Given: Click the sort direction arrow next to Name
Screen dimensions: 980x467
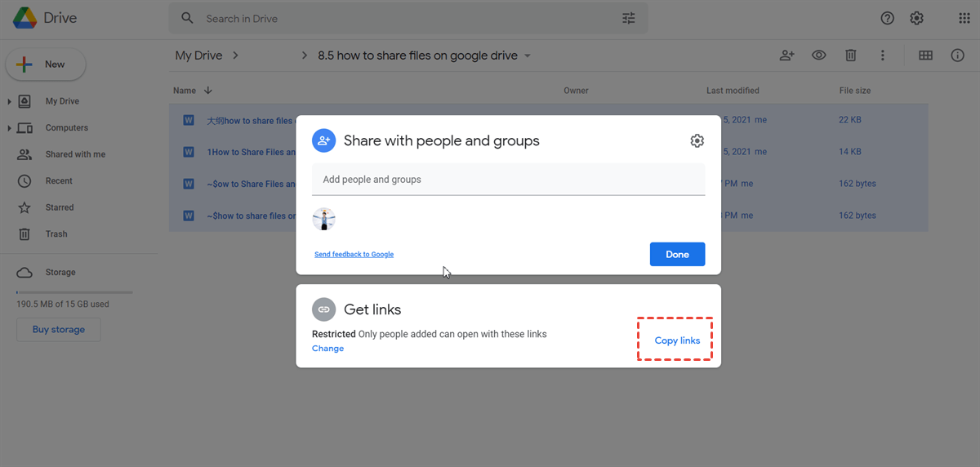Looking at the screenshot, I should pos(207,91).
